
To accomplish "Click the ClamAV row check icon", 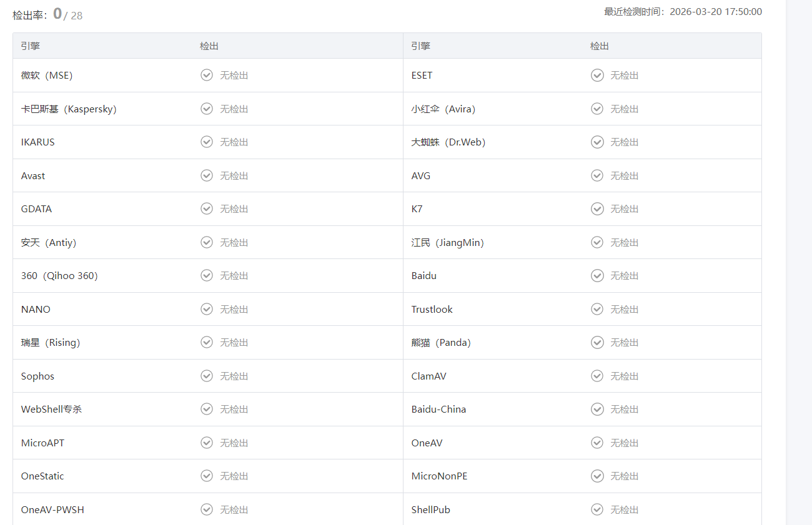I will (x=597, y=376).
